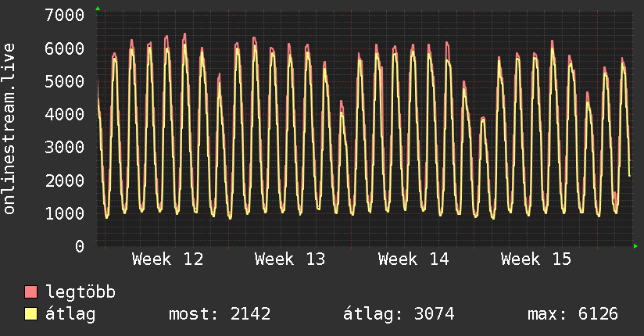644x336 pixels.
Task: Click the Week 15 x-axis label
Action: (x=536, y=259)
